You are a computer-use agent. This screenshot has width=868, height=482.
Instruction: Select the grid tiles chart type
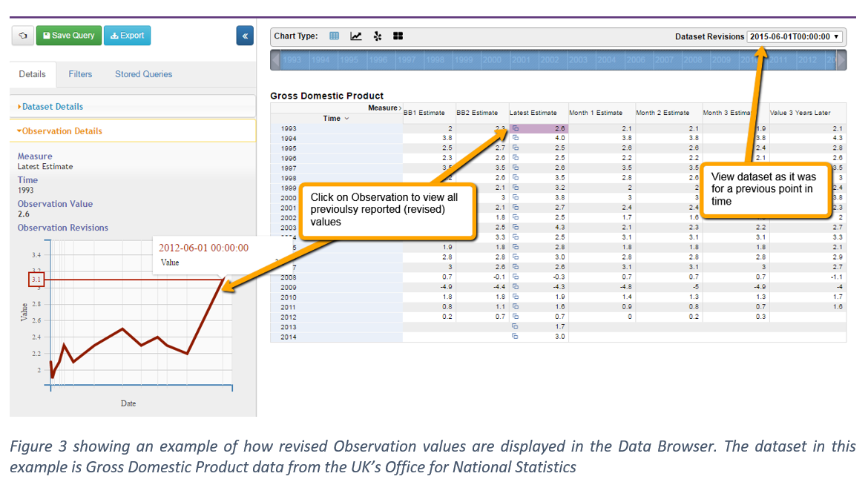398,36
